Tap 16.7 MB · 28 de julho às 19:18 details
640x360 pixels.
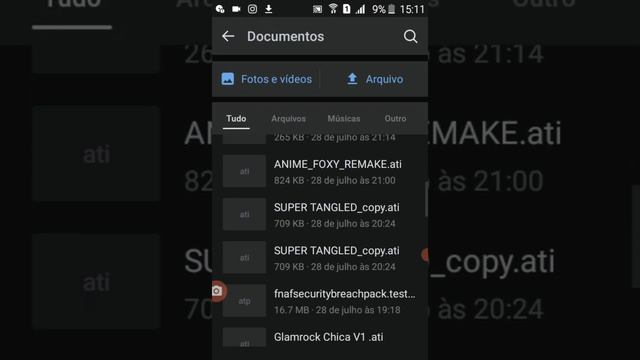337,310
